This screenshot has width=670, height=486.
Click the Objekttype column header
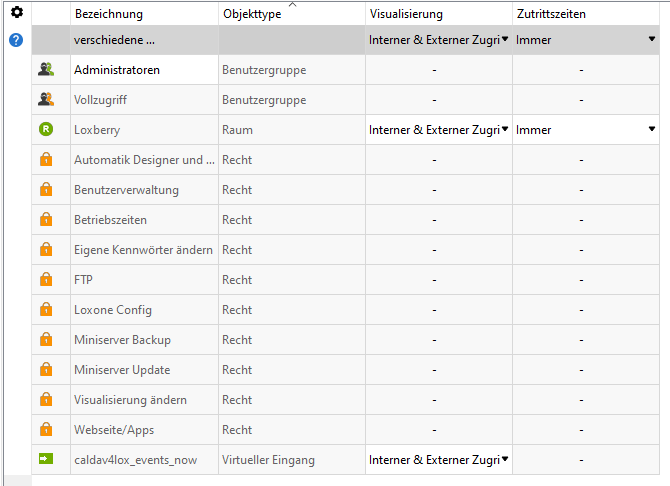[251, 14]
